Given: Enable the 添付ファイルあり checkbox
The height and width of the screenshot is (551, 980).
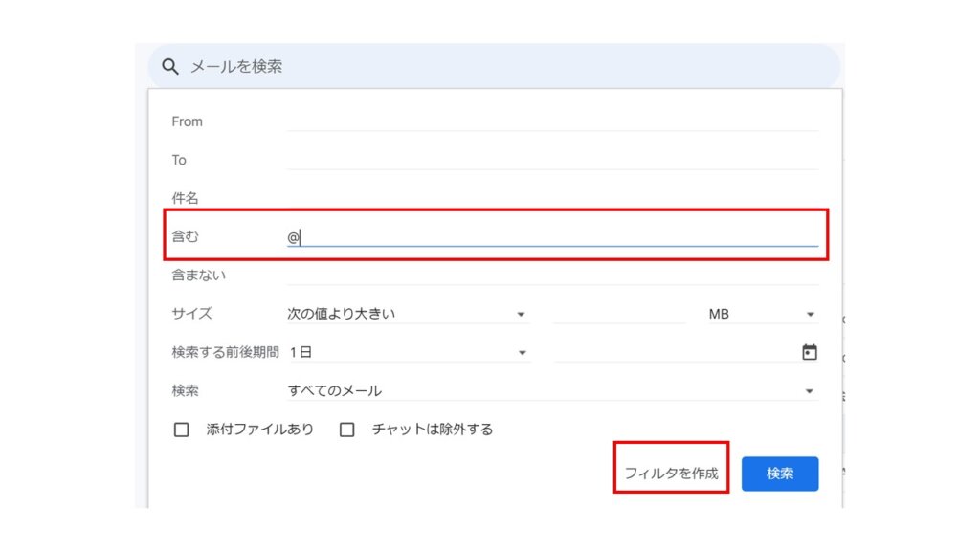Looking at the screenshot, I should 181,430.
